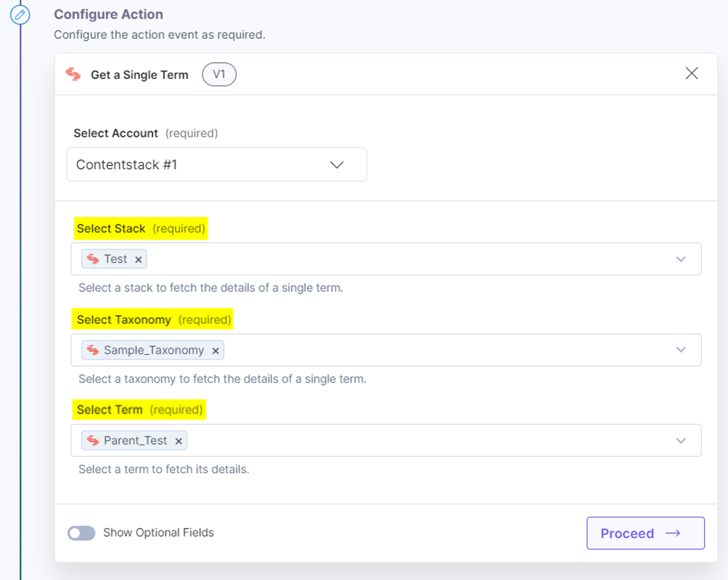This screenshot has height=580, width=728.
Task: Click the Test stack chip
Action: click(114, 259)
